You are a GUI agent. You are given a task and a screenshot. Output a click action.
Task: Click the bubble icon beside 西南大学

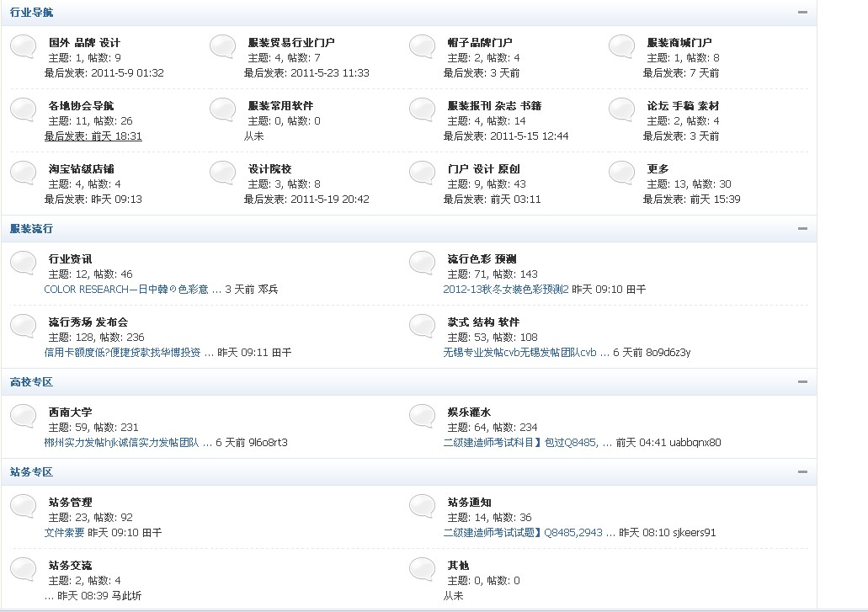click(x=24, y=416)
